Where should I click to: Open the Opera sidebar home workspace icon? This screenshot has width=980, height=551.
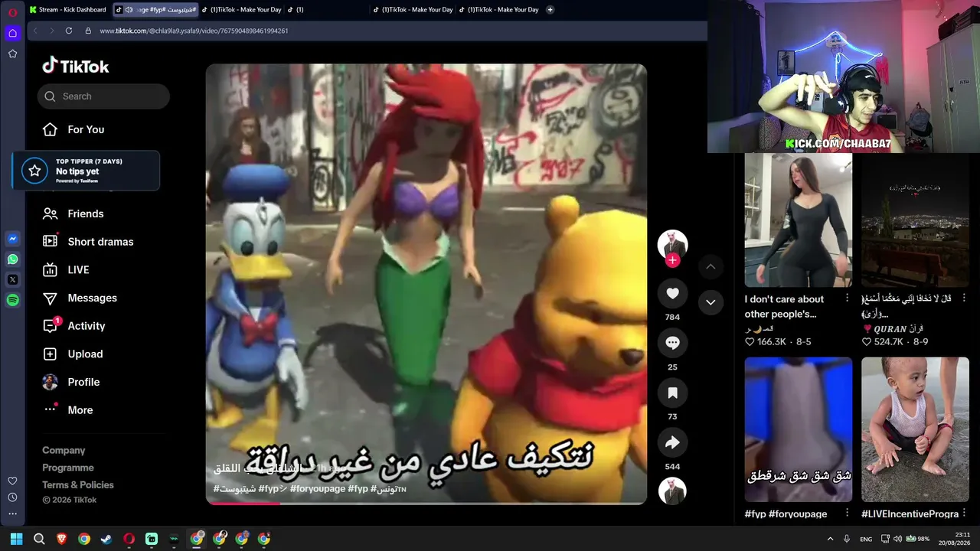tap(12, 33)
